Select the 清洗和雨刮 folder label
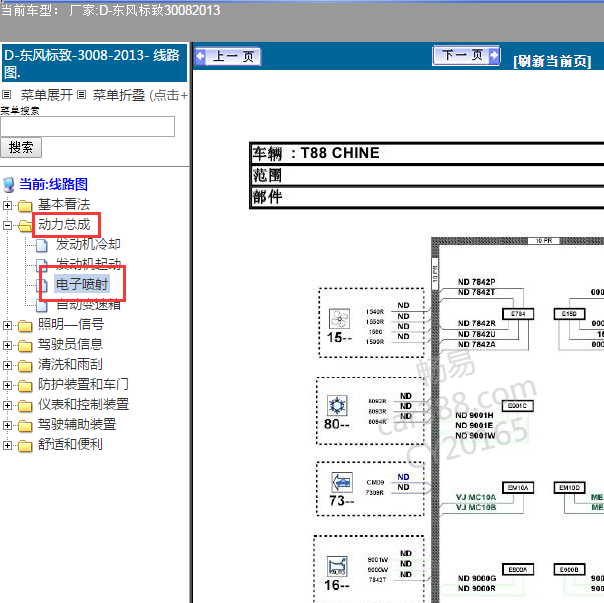Screen dimensions: 604x603 [x=70, y=364]
